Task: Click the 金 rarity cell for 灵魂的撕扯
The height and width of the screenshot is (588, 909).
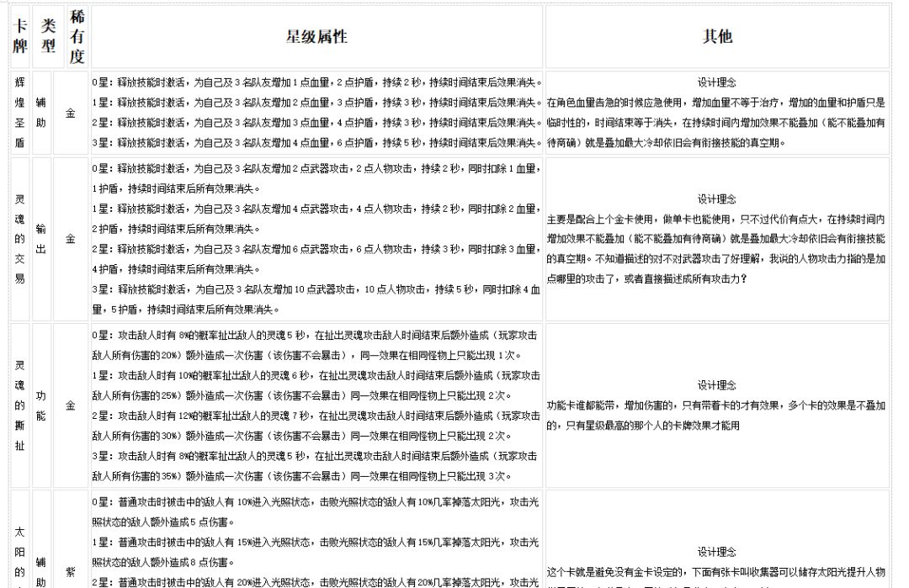Action: click(71, 405)
